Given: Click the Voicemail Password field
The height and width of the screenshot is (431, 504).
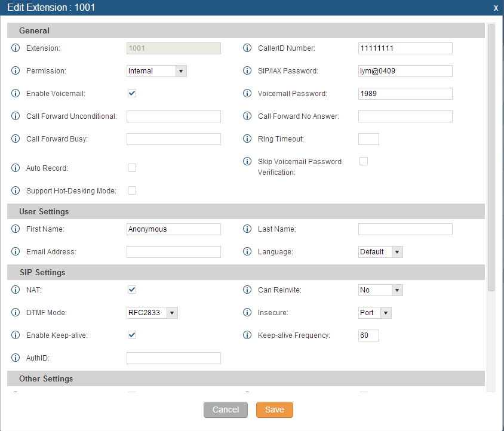Looking at the screenshot, I should point(405,94).
